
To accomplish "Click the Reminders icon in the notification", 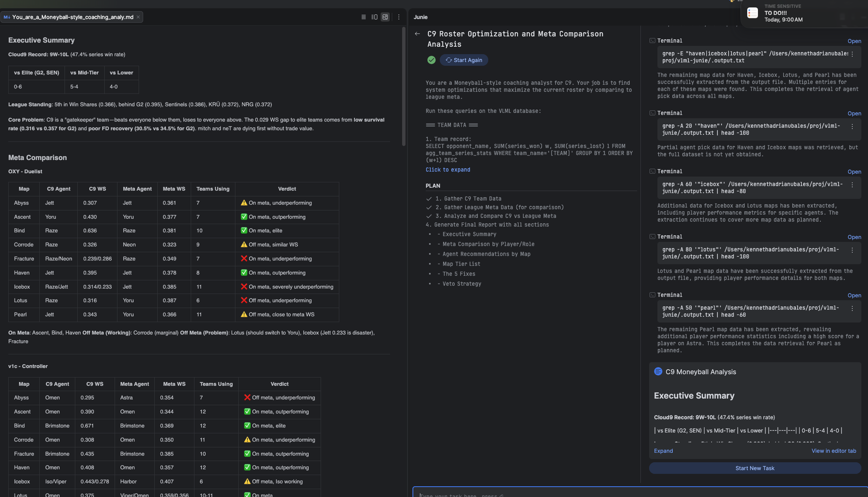I will [752, 13].
